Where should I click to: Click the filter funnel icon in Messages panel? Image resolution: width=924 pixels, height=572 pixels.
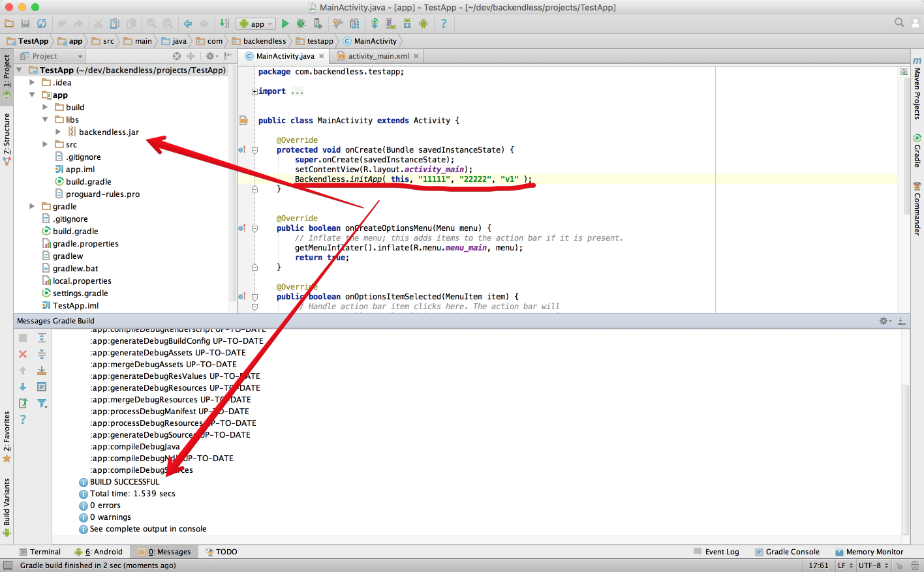point(42,403)
